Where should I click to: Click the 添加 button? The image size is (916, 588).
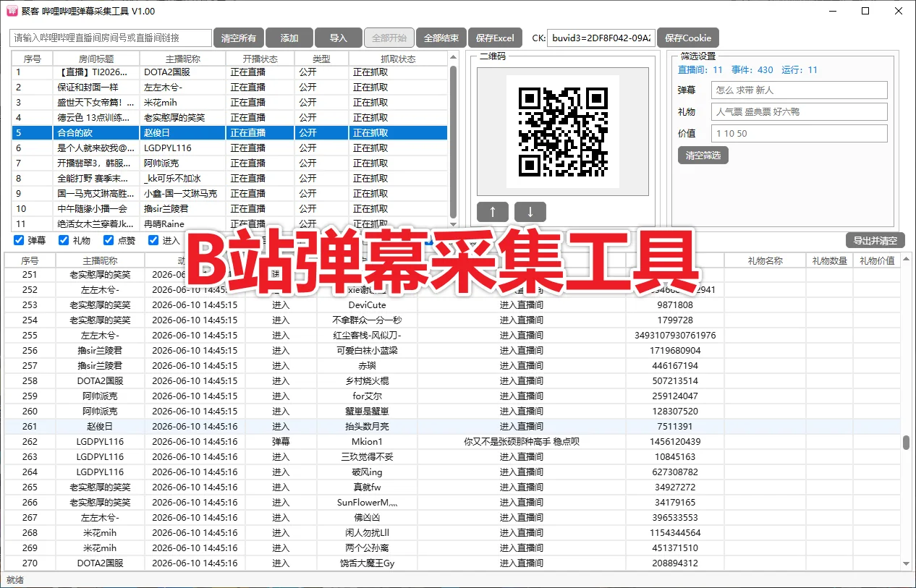coord(289,38)
